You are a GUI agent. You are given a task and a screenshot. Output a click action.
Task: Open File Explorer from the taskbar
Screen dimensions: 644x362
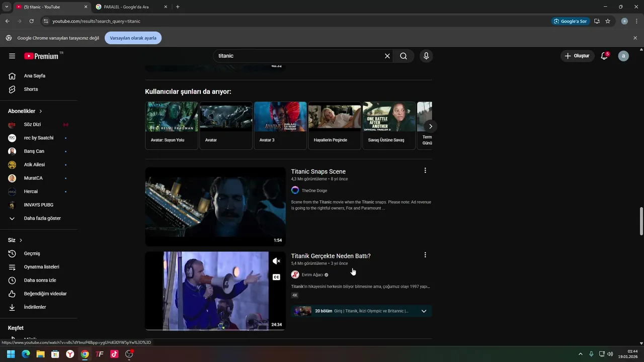coord(40,354)
